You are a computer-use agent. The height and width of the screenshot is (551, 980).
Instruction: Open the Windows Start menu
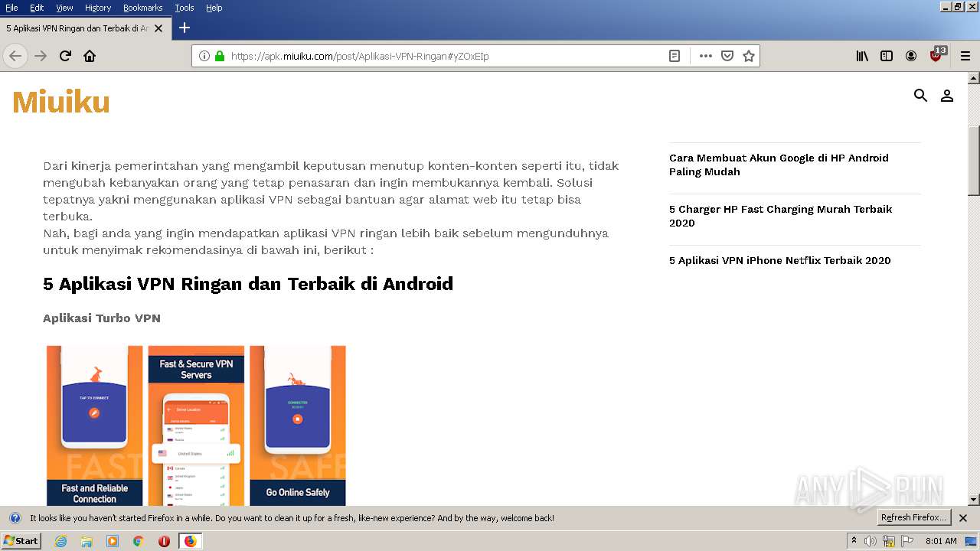(21, 541)
